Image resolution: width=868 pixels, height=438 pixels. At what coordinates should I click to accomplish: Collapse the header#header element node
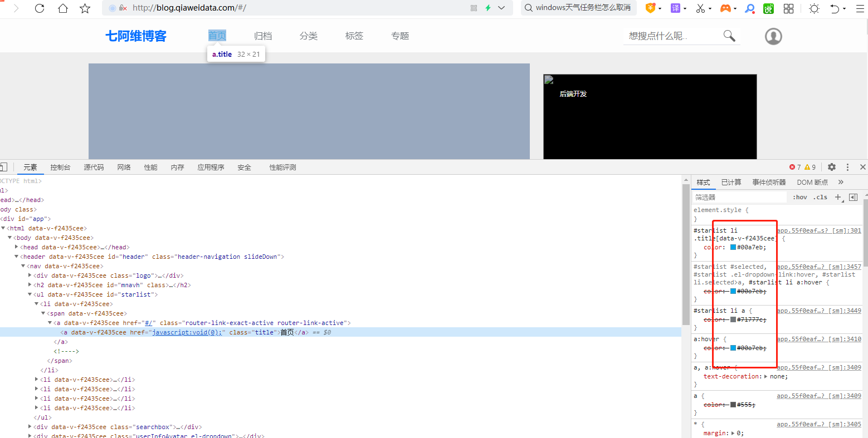tap(16, 257)
